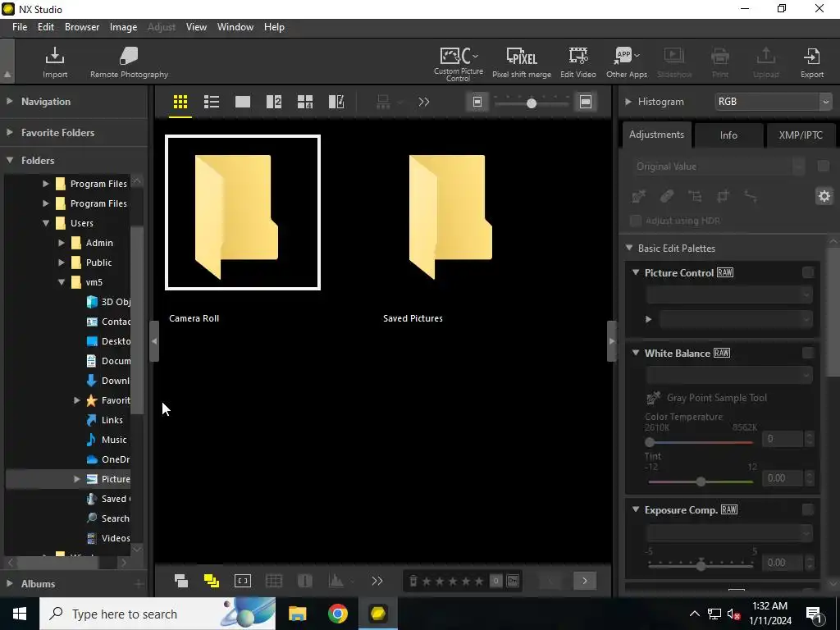The width and height of the screenshot is (840, 630).
Task: Expand the Histogram panel
Action: click(x=628, y=101)
